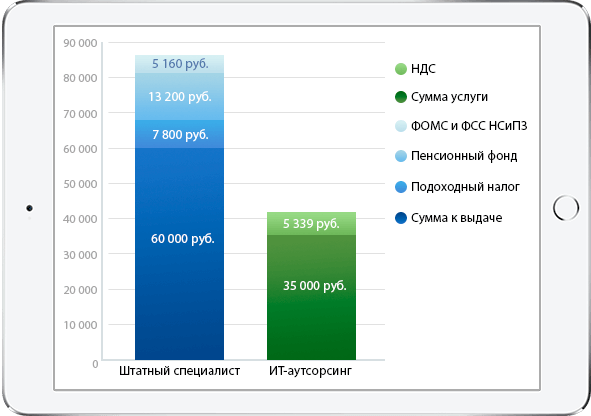Click the Сумма к выдаче legend dot

click(401, 218)
